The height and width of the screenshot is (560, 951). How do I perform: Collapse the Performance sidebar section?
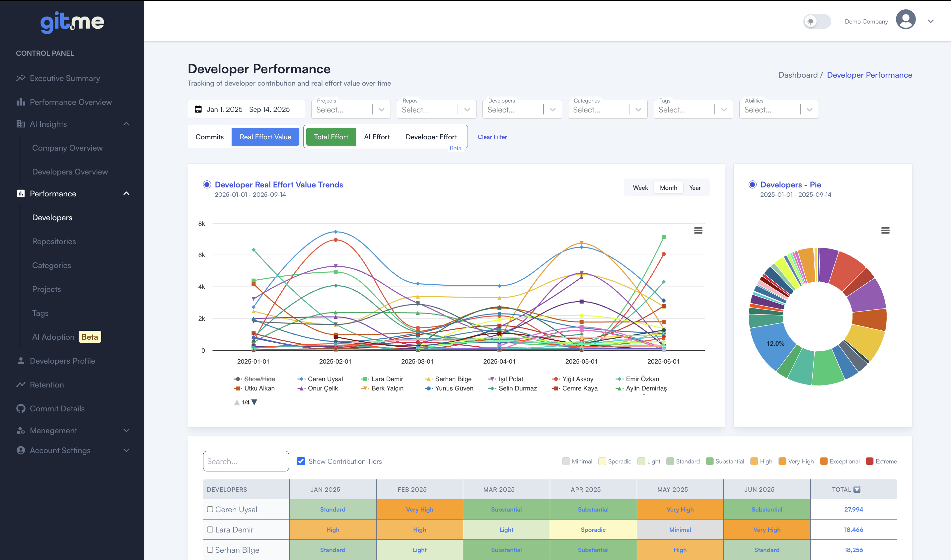(x=127, y=194)
